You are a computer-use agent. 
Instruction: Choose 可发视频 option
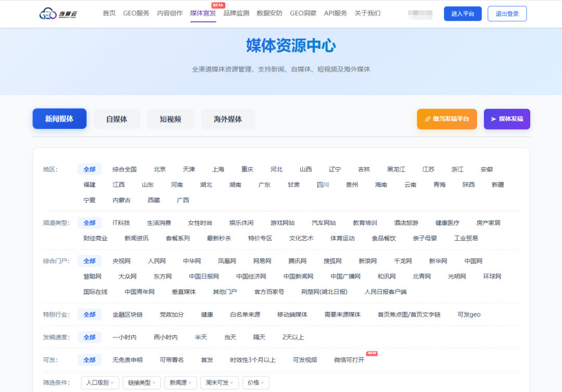tap(305, 360)
